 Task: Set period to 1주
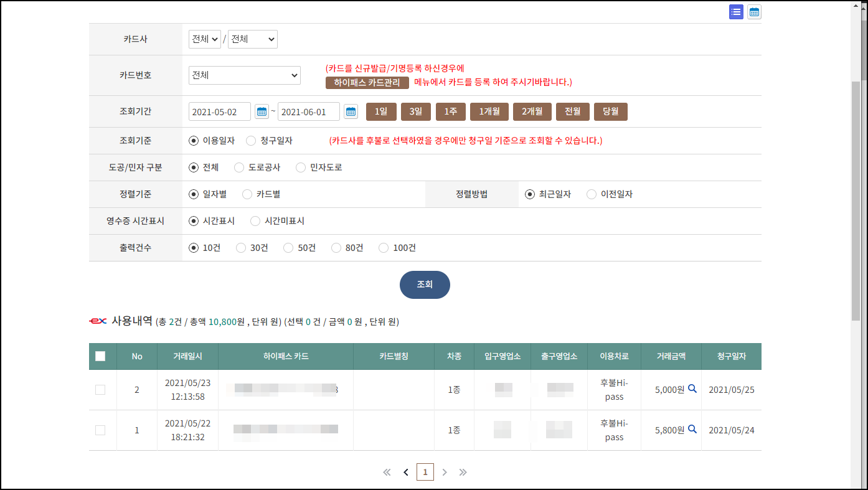[451, 111]
